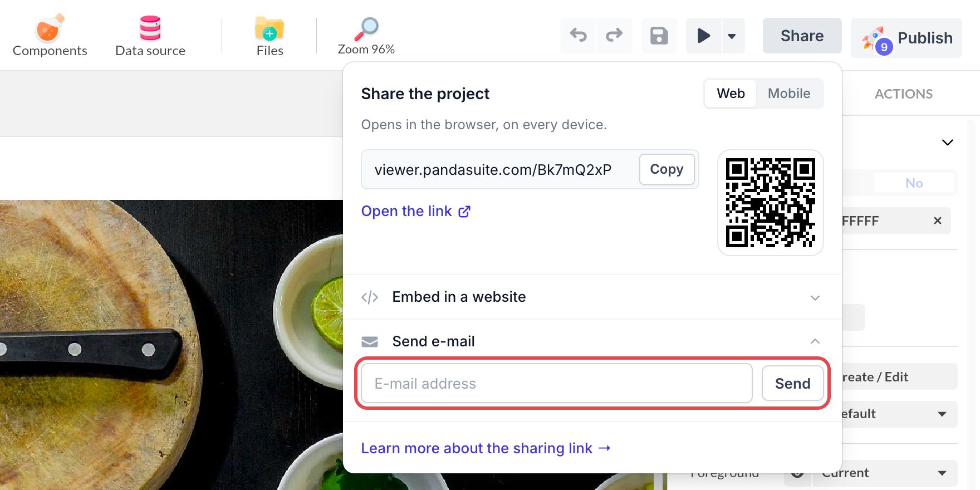This screenshot has width=980, height=490.
Task: Open the Components panel
Action: pos(50,36)
